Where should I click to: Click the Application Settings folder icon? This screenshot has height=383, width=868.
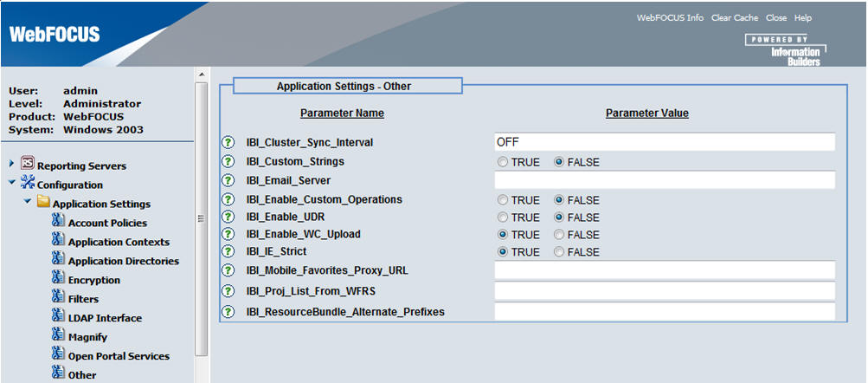[44, 201]
